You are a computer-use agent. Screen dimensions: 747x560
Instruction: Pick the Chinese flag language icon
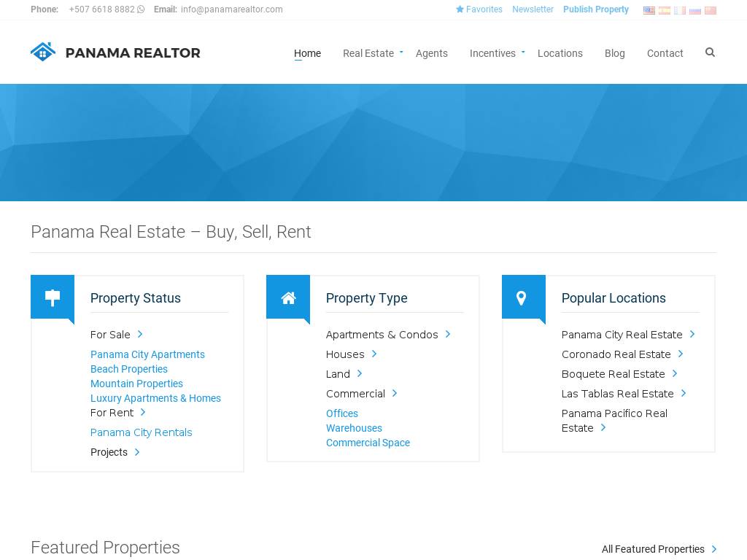click(x=710, y=10)
